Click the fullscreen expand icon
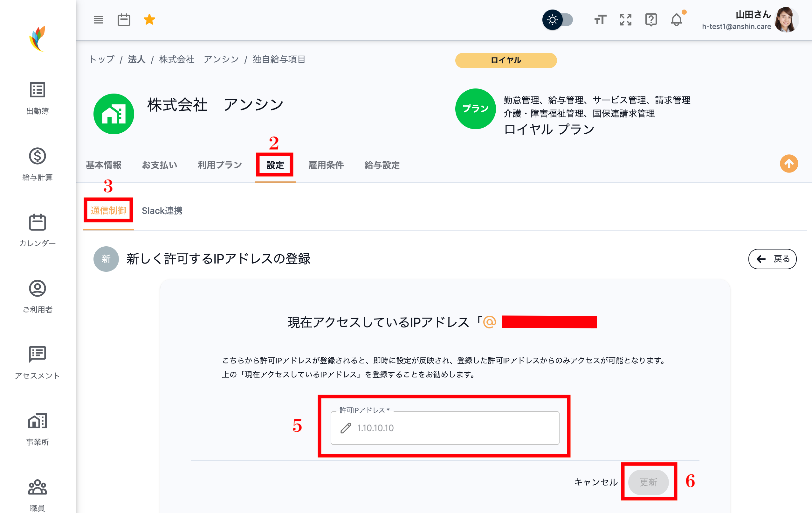812x513 pixels. (x=625, y=20)
